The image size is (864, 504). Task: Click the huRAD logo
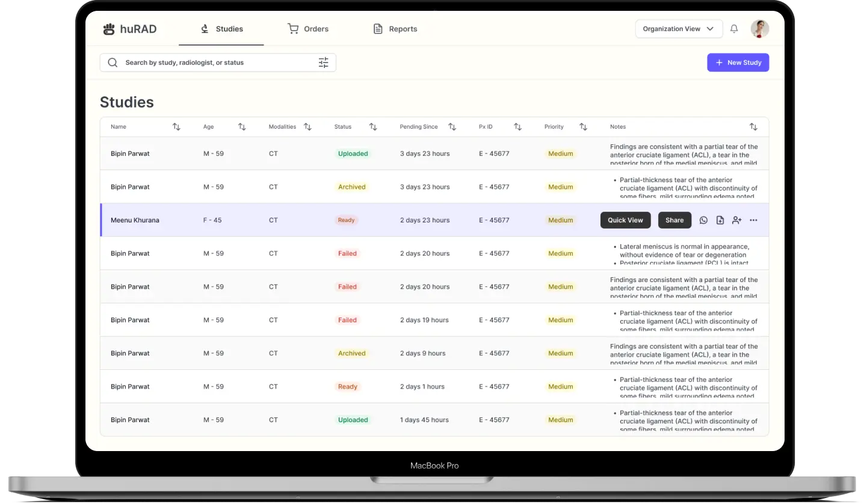tap(130, 29)
